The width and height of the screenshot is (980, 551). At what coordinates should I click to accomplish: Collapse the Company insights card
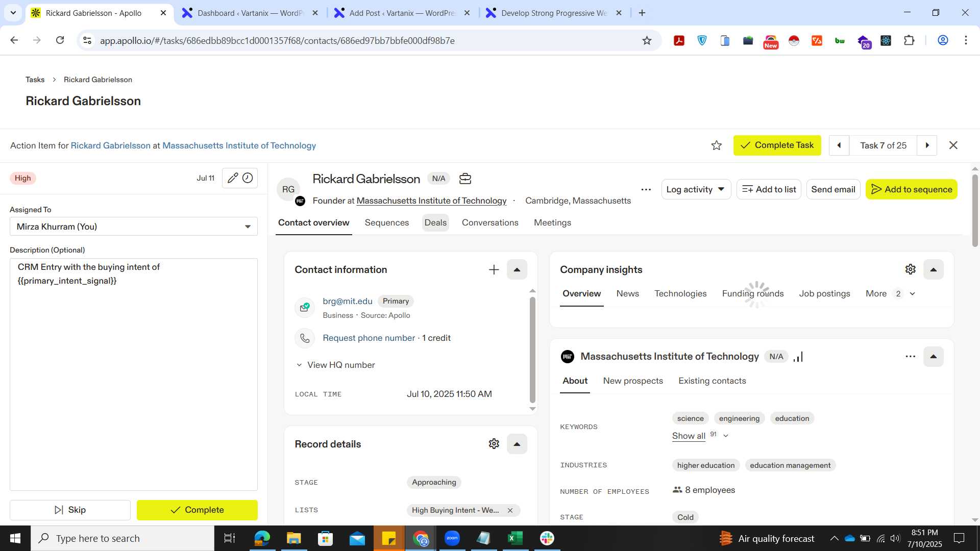(x=933, y=270)
